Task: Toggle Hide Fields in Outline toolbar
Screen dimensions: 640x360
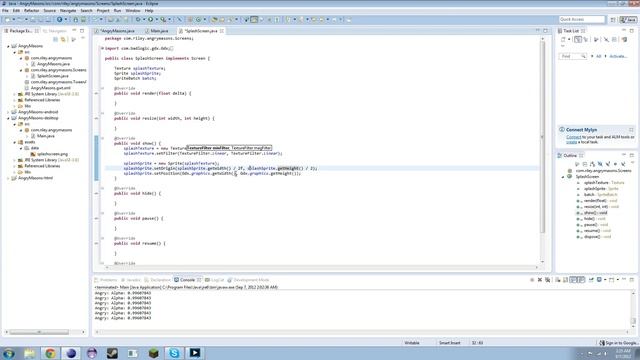Action: (600, 164)
